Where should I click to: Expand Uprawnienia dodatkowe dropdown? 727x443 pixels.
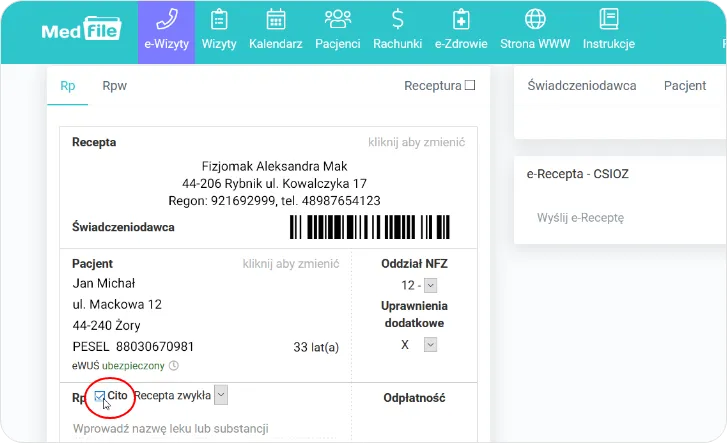click(x=431, y=344)
